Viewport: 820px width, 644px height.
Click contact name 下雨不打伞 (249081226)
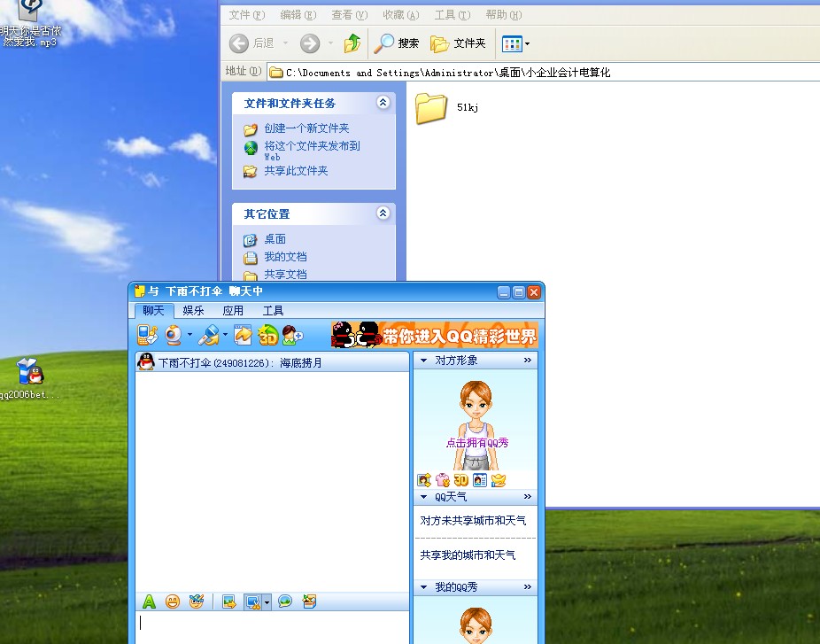216,362
